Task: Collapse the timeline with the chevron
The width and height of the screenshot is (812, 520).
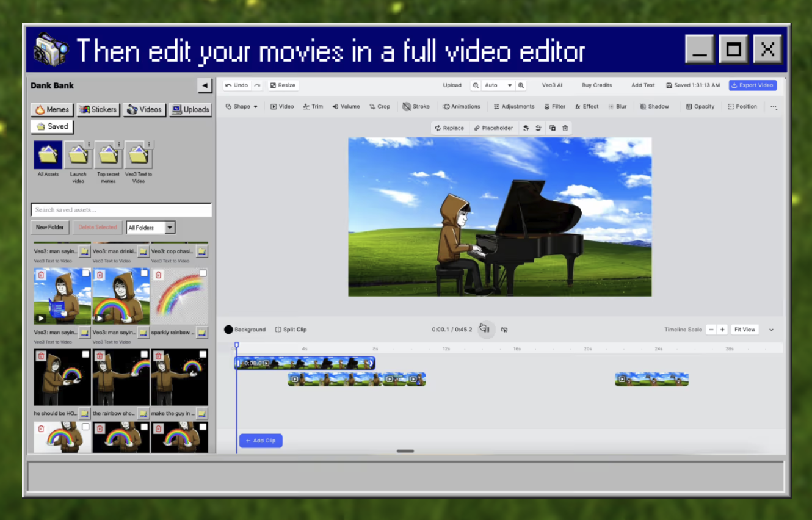Action: pos(771,330)
